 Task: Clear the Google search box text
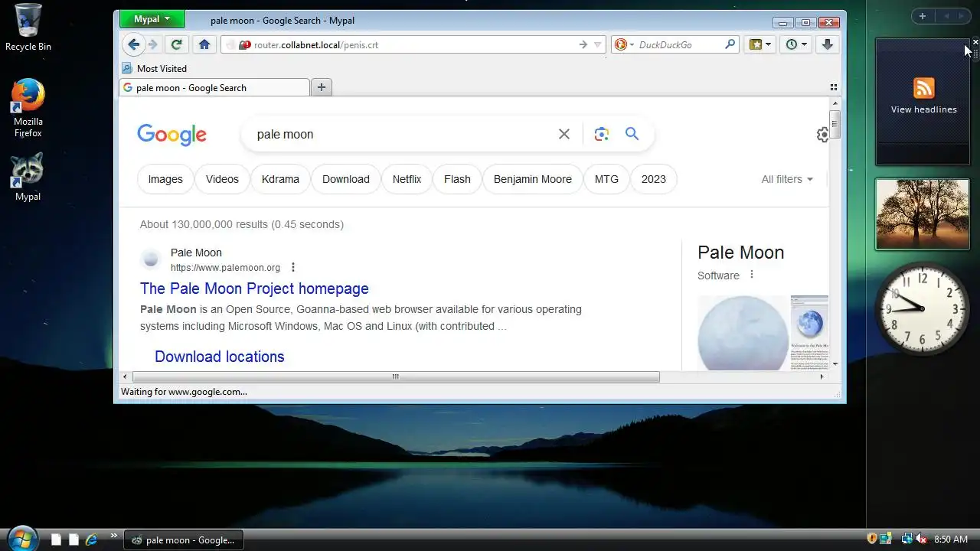564,134
